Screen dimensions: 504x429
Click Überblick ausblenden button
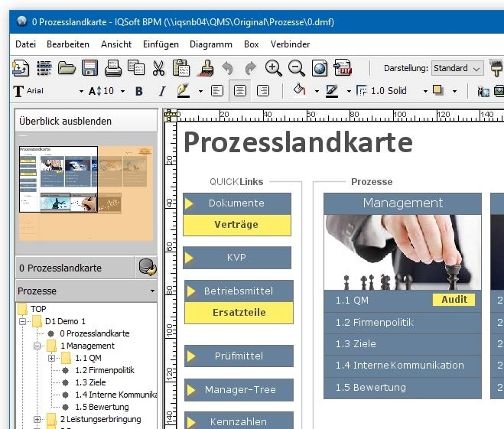click(x=86, y=121)
